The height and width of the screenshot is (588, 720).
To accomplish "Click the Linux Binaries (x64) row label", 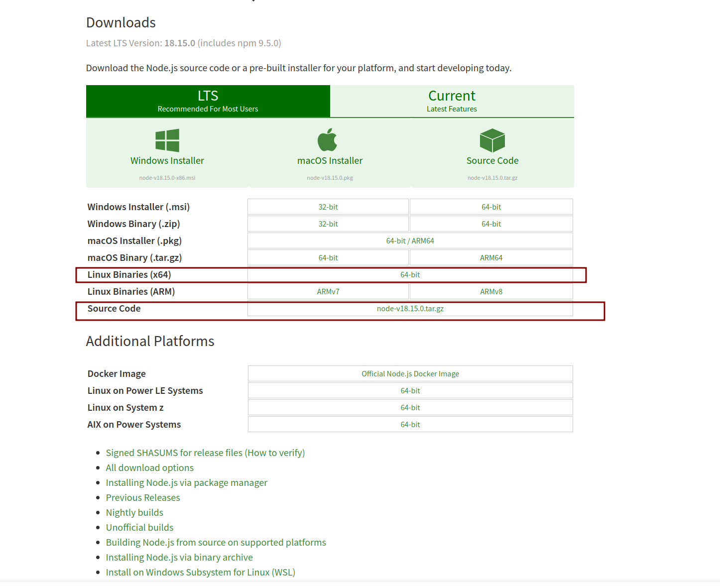I will coord(129,274).
